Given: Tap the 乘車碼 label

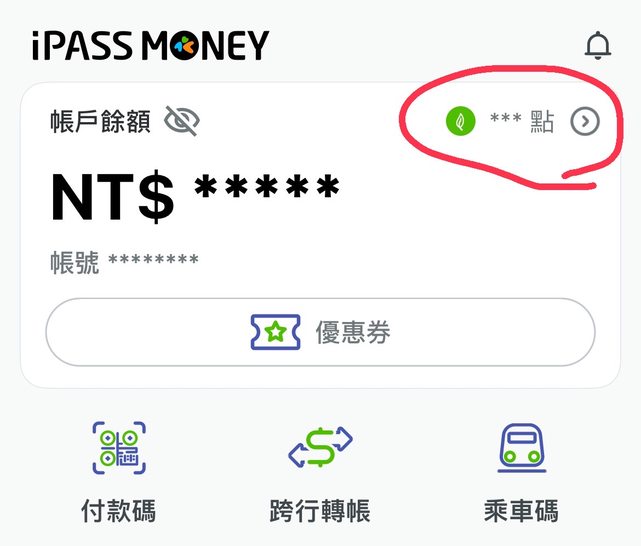Looking at the screenshot, I should click(521, 511).
